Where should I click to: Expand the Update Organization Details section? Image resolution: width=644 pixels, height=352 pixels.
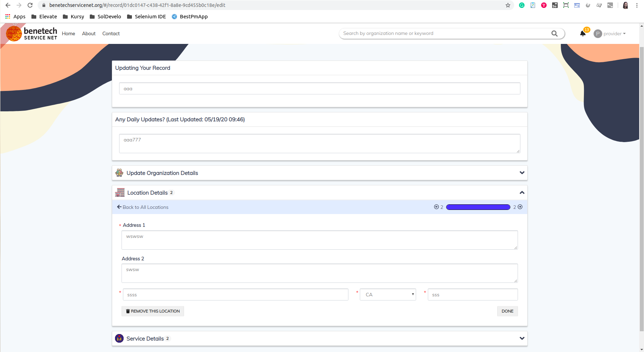(x=522, y=173)
